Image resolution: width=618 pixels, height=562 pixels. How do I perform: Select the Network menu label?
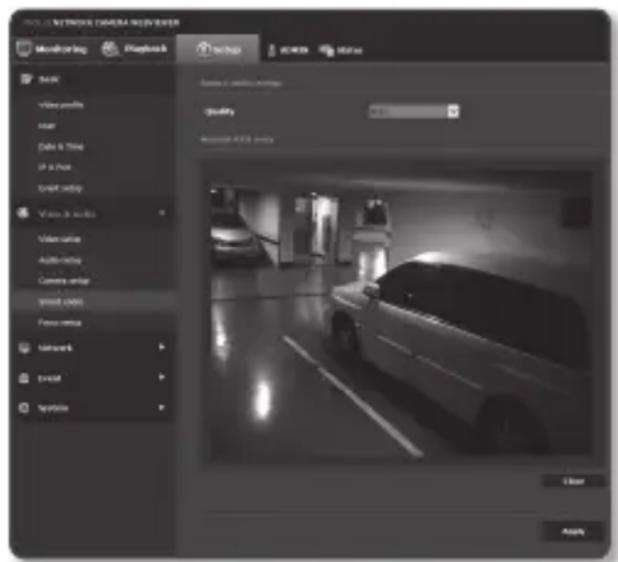(55, 348)
